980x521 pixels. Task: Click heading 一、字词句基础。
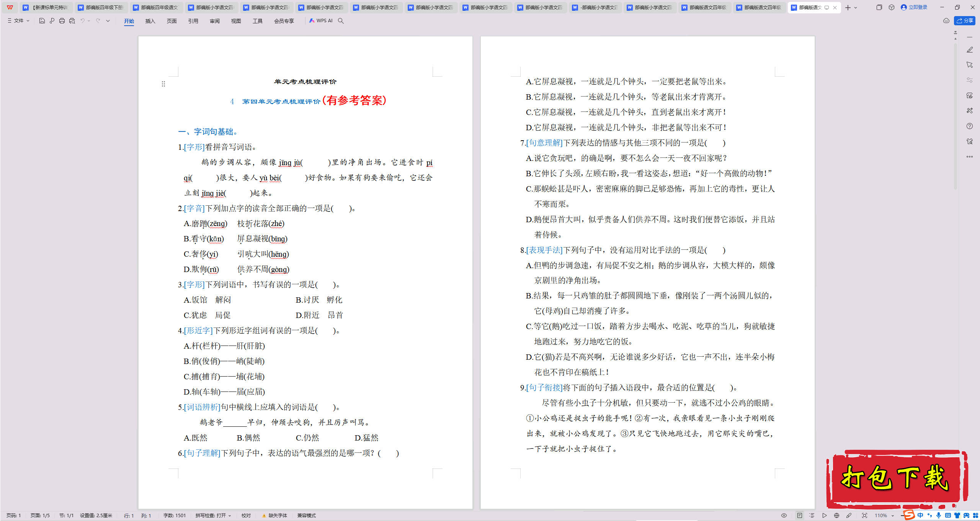[209, 132]
